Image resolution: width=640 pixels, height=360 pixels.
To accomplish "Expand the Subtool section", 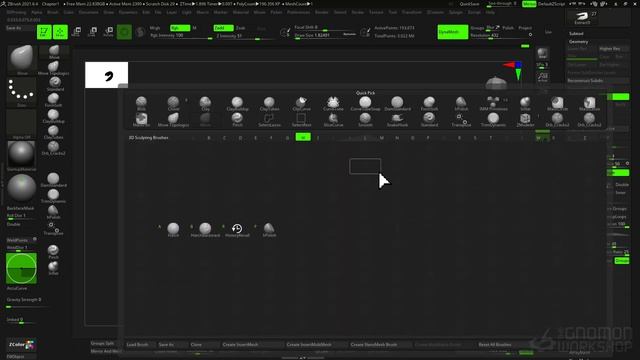I will (576, 33).
